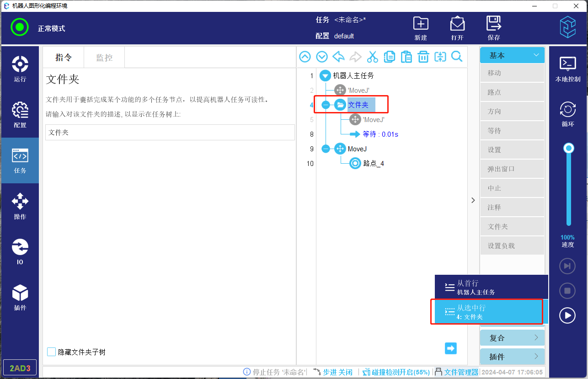
Task: Collapse the 文件夹 tree node
Action: 326,105
